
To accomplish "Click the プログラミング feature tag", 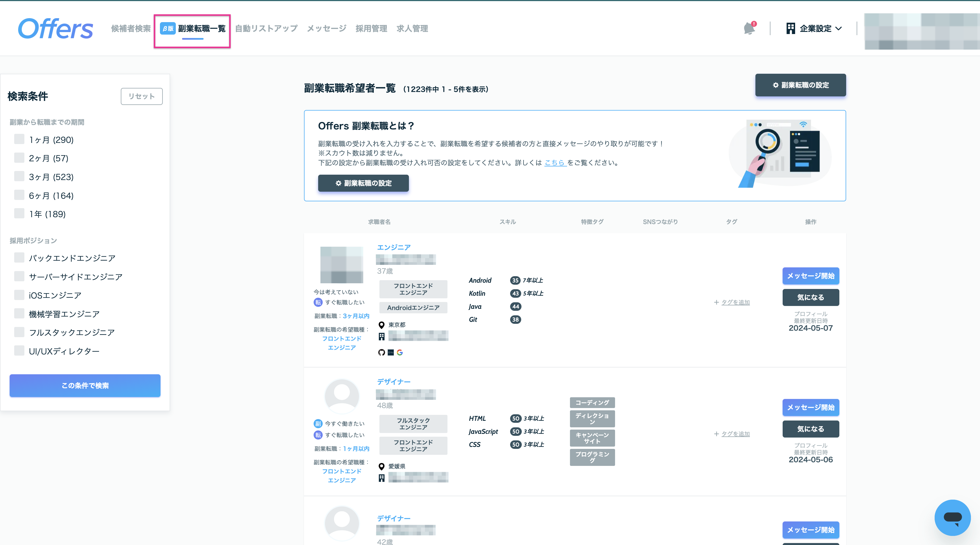I will [x=592, y=457].
